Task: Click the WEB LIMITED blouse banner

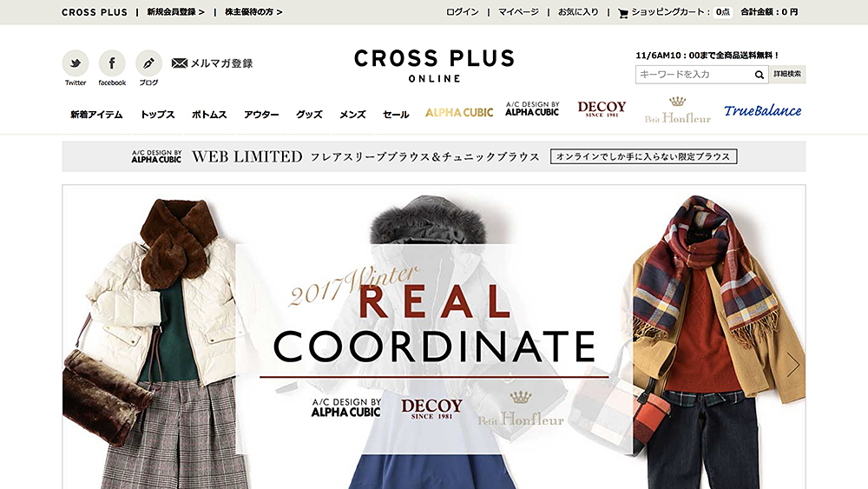Action: click(x=434, y=156)
